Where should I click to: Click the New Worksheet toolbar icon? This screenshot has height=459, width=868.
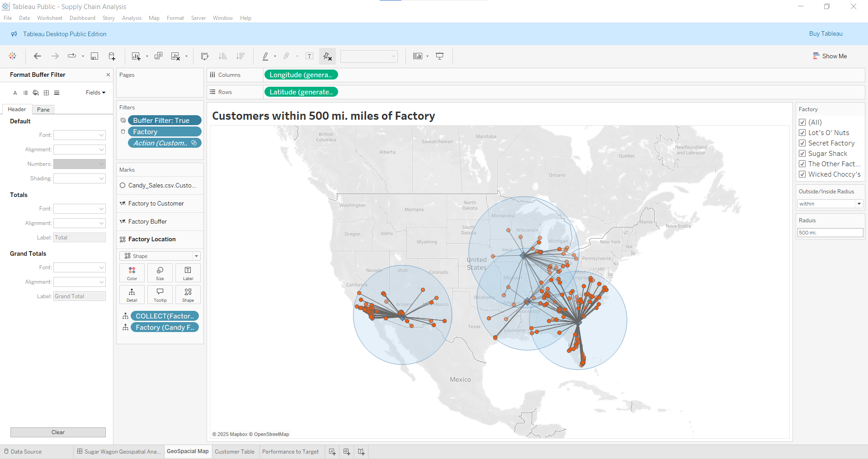(x=136, y=56)
